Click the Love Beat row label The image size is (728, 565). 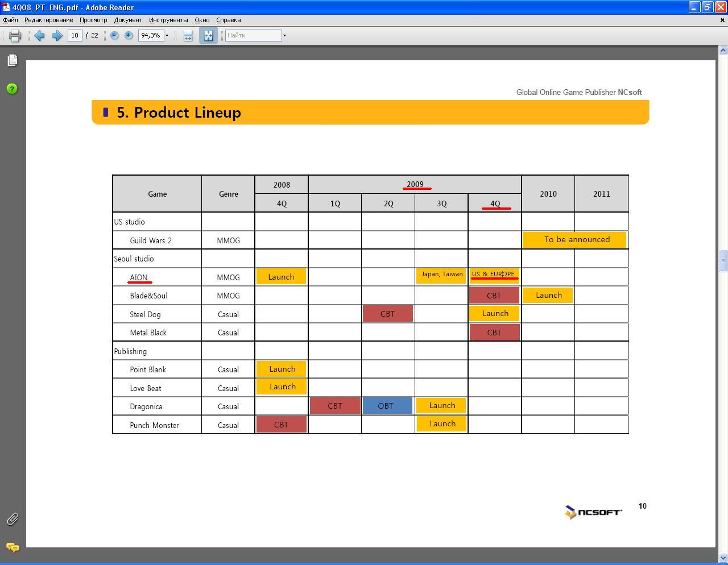[146, 388]
